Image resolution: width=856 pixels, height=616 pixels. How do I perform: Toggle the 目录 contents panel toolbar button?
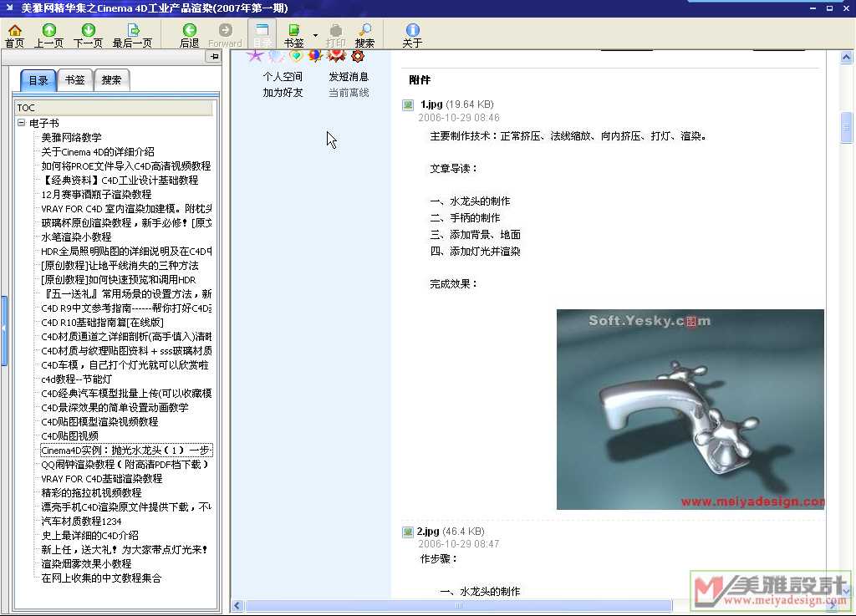click(262, 35)
